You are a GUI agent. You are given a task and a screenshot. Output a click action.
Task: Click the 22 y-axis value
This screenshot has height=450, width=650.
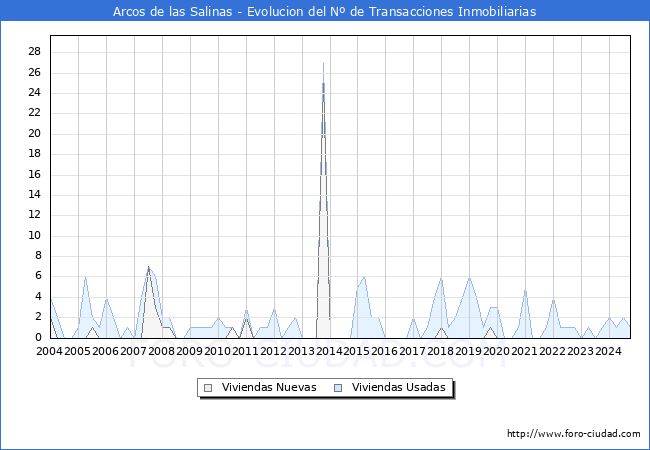[35, 113]
